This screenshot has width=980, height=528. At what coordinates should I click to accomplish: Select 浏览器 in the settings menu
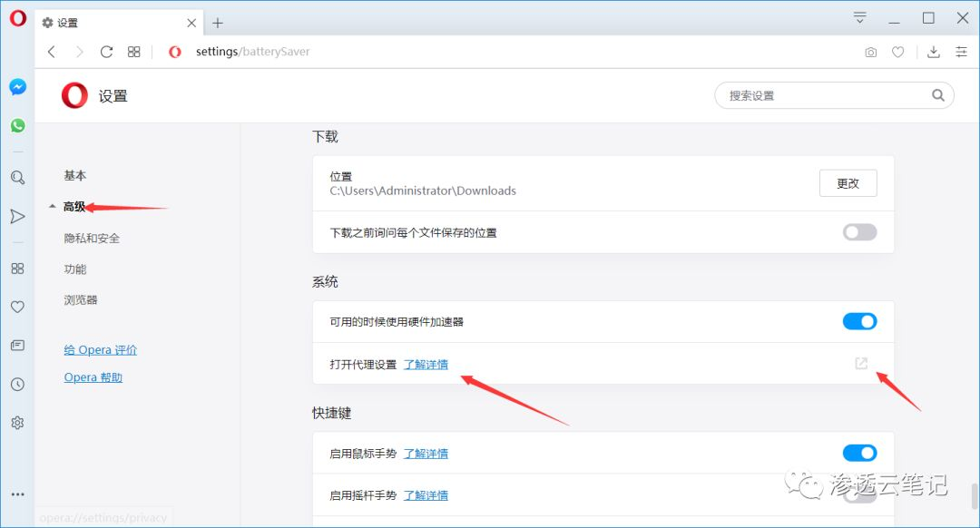[81, 300]
